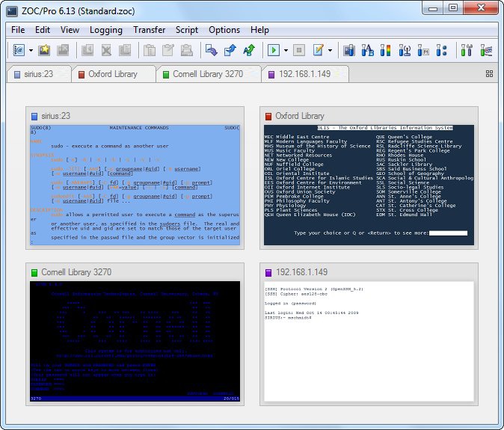Expand the edit script dropdown arrow

tap(330, 50)
